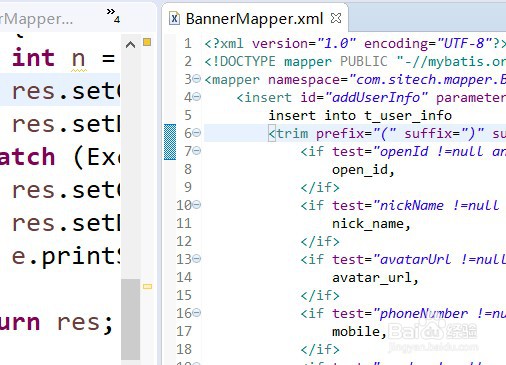Viewport: 506px width, 365px height.
Task: Click line number 1 in the XML gutter
Action: (x=188, y=43)
